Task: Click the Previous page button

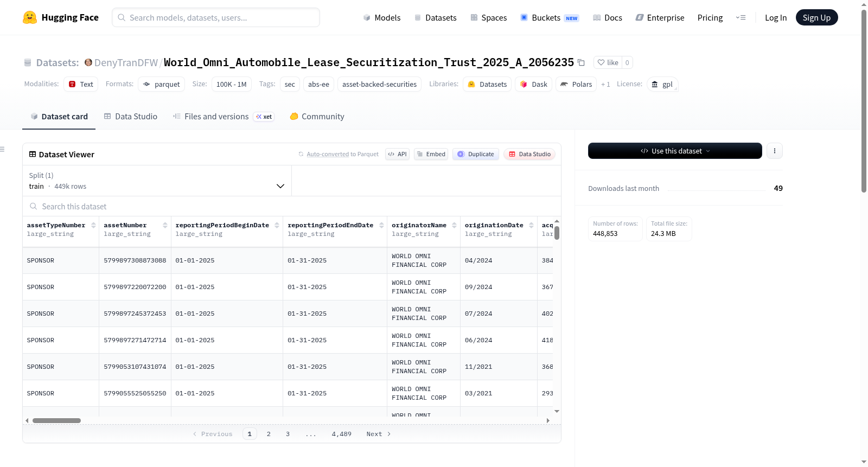Action: 213,434
